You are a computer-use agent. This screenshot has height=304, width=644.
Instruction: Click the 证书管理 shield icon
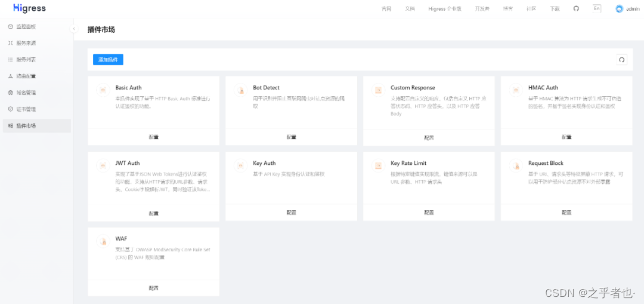[11, 109]
